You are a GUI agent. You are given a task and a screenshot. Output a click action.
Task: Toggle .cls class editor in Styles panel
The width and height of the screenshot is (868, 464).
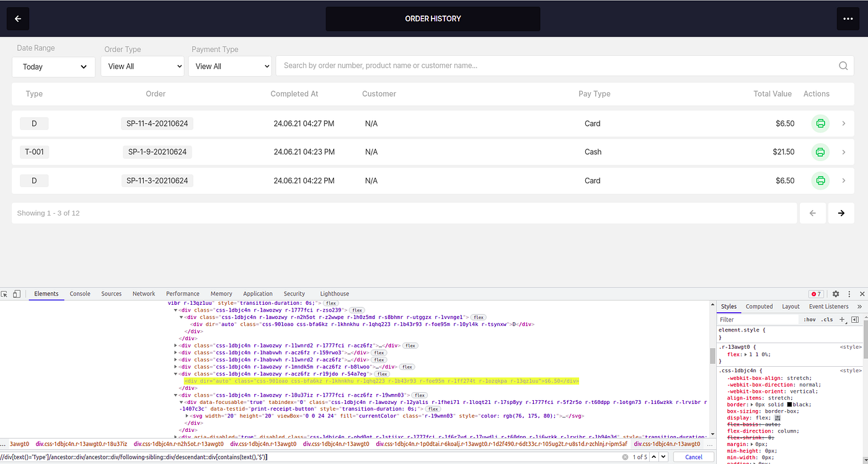828,319
